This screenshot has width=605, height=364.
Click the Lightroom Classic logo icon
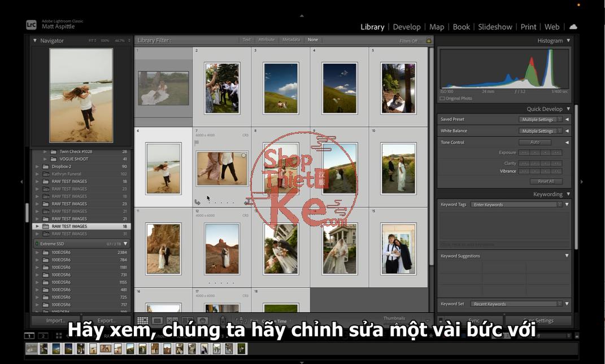[32, 25]
